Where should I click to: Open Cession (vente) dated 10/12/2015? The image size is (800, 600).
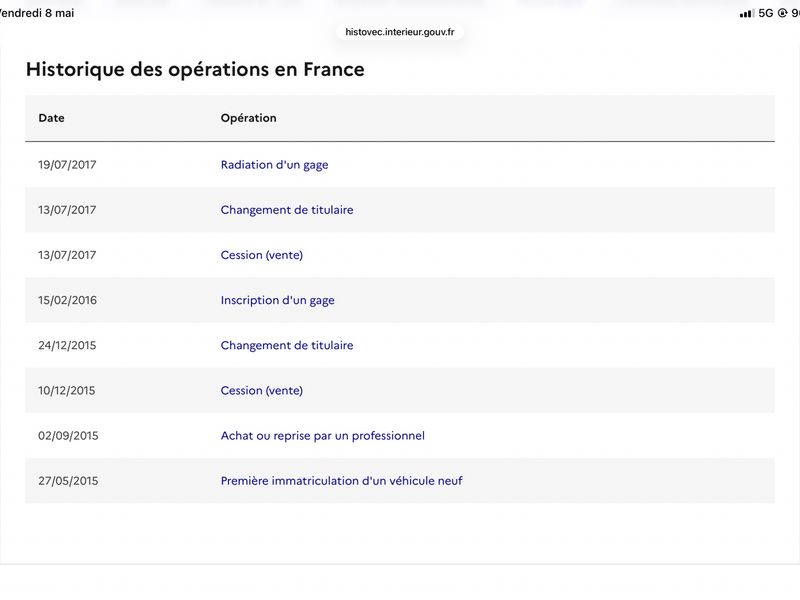tap(262, 390)
